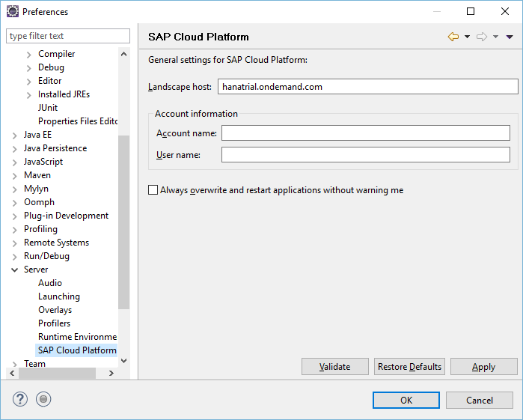
Task: Expand the Profiling node
Action: (x=15, y=230)
